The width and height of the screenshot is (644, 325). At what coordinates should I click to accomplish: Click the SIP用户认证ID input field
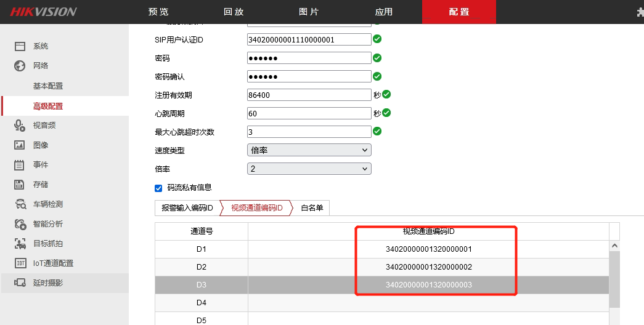(x=309, y=39)
